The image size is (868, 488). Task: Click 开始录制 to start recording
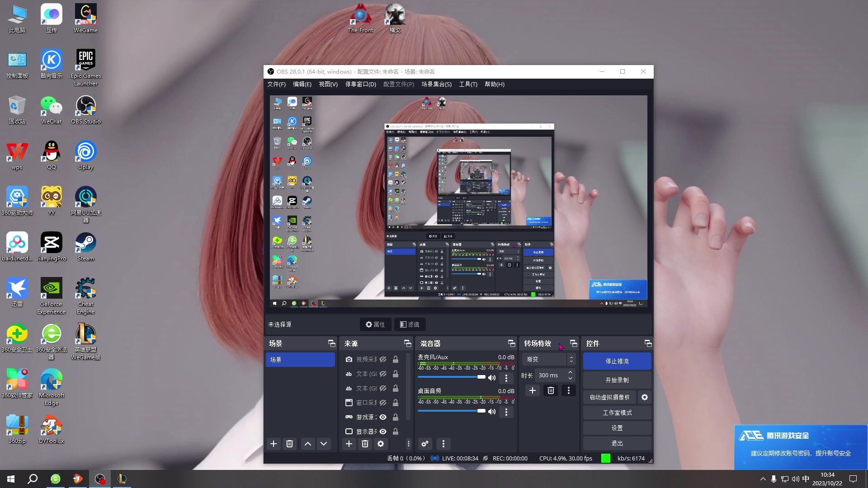(617, 380)
